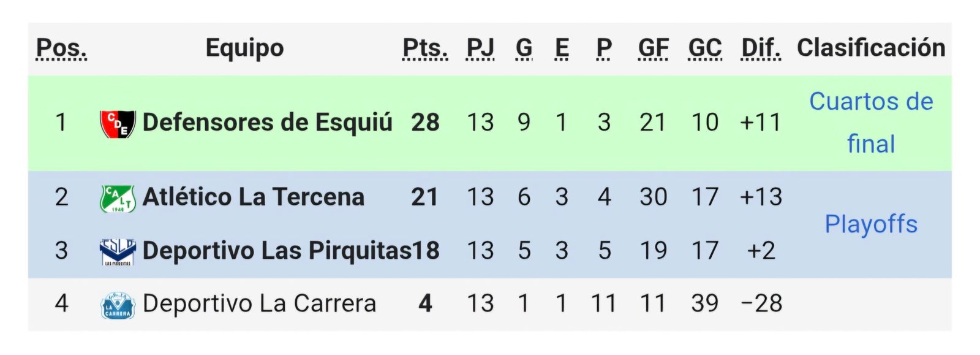Viewport: 980px width, 355px height.
Task: Click the GF column header abbreviation
Action: 653,48
